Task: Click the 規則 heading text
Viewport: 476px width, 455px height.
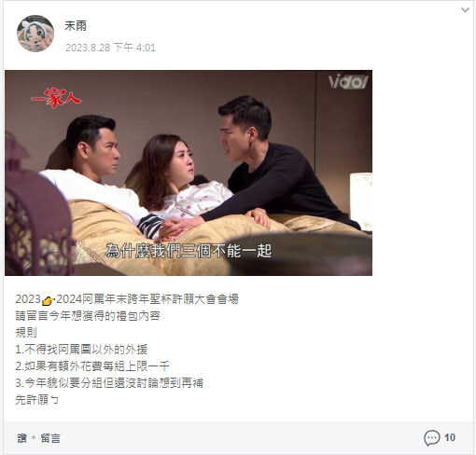Action: click(26, 333)
